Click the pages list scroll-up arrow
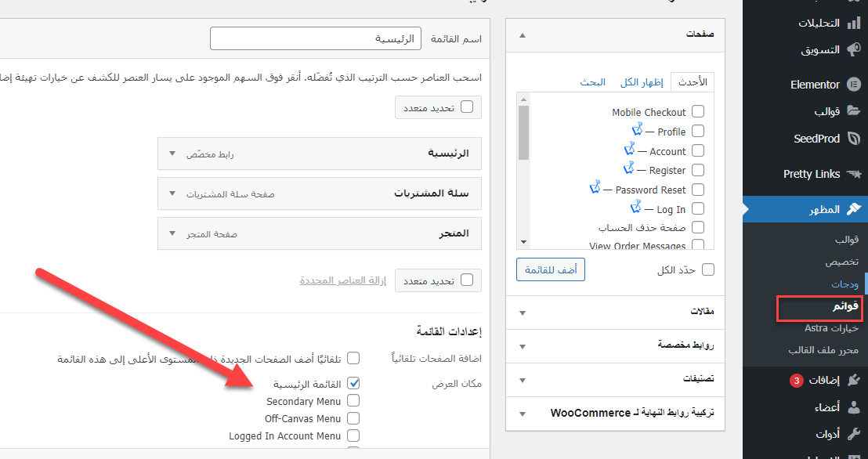Viewport: 868px width, 459px height. coord(523,99)
